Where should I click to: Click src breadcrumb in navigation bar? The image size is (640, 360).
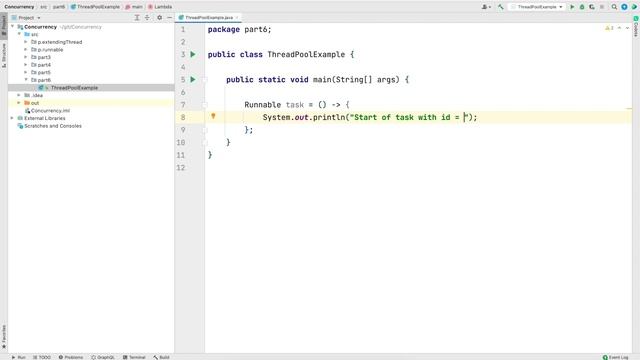[44, 7]
